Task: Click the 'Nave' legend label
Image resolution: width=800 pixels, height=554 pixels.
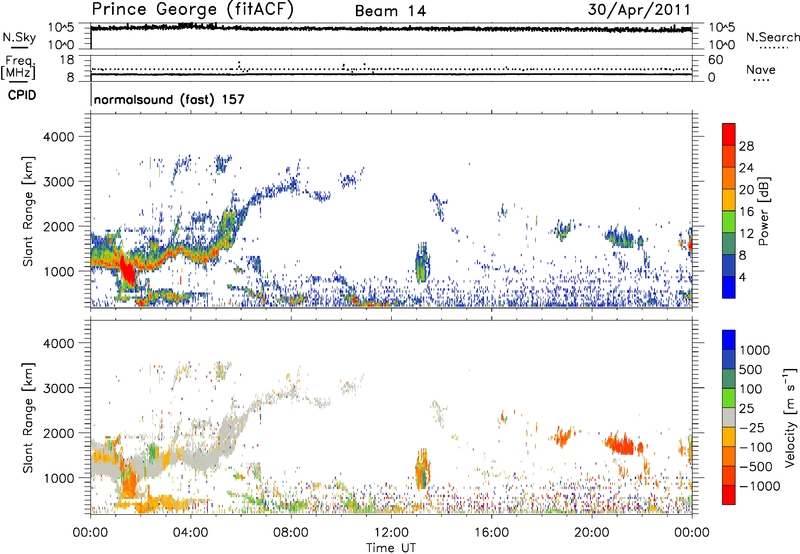Action: [x=761, y=69]
